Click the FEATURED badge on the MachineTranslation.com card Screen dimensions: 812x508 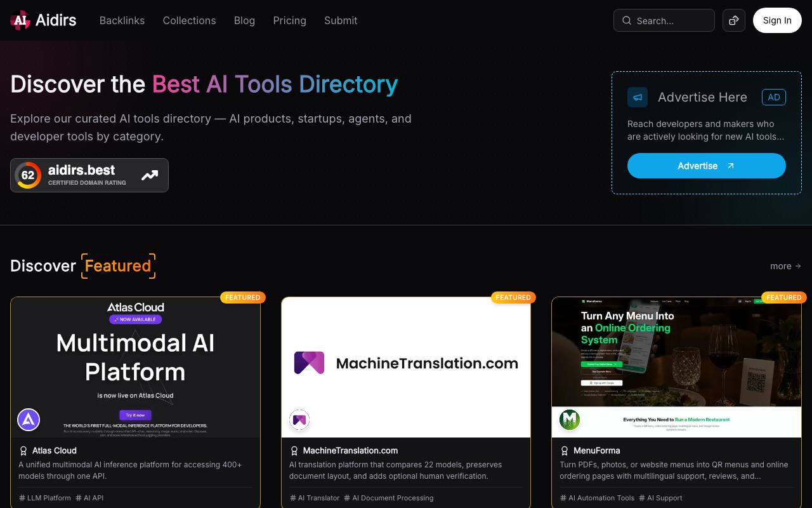point(513,297)
